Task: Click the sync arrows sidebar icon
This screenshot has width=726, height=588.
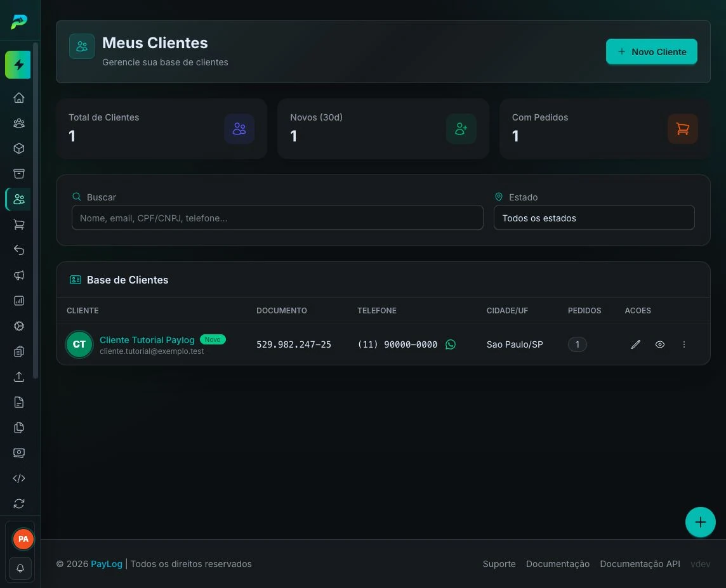Action: click(x=19, y=504)
